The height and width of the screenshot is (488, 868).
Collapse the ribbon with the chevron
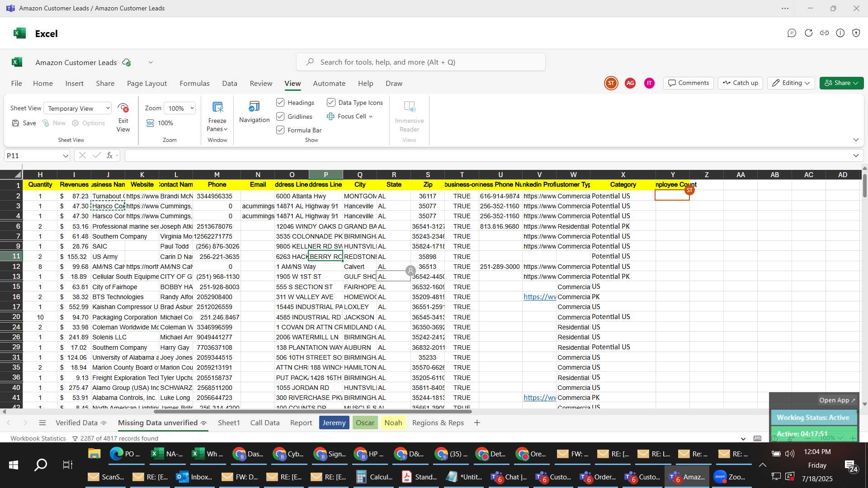[x=855, y=140]
